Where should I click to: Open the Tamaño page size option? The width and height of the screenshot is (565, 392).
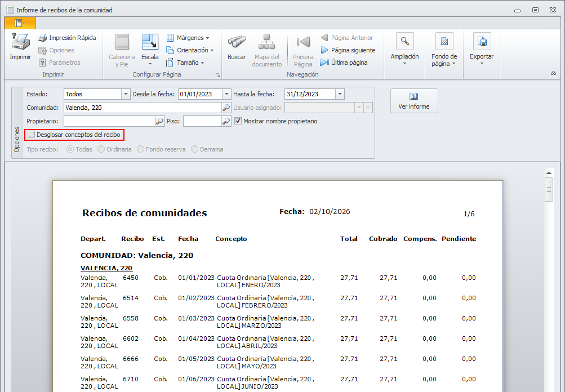click(185, 63)
